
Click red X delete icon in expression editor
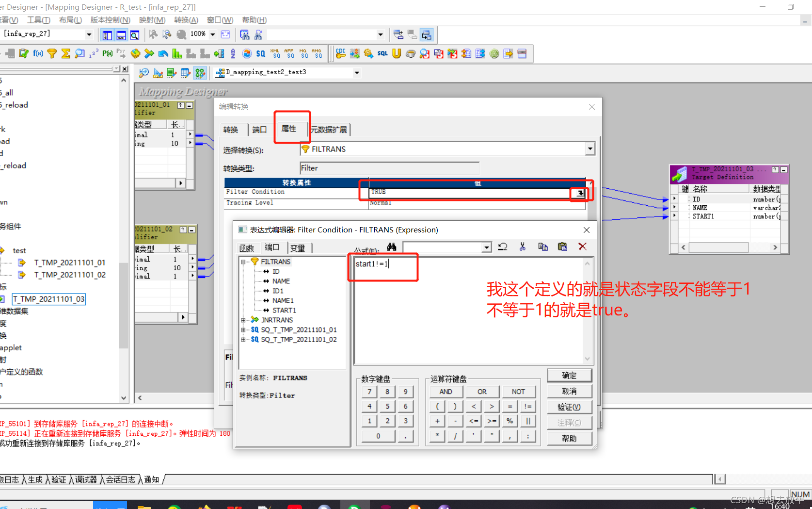click(583, 247)
